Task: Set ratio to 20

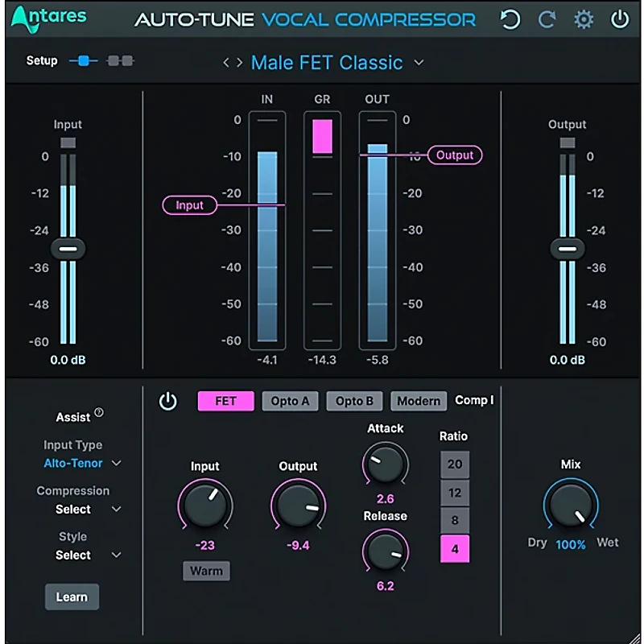Action: (455, 464)
